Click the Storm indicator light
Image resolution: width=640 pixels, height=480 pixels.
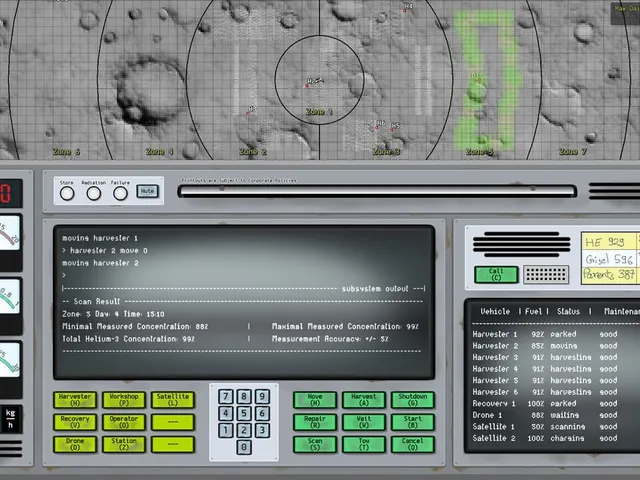[67, 193]
